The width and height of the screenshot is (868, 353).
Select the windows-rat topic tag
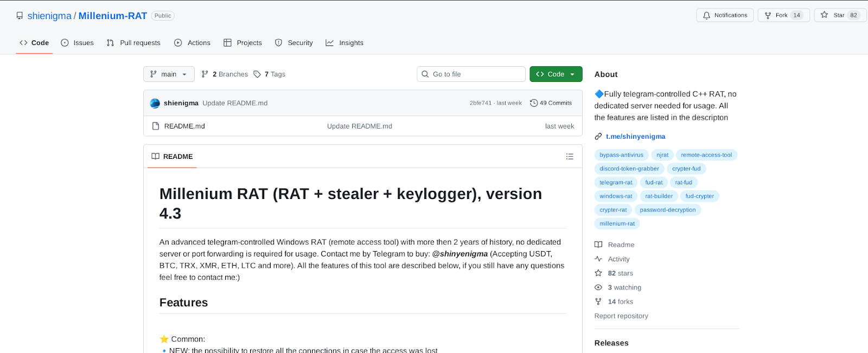coord(616,196)
